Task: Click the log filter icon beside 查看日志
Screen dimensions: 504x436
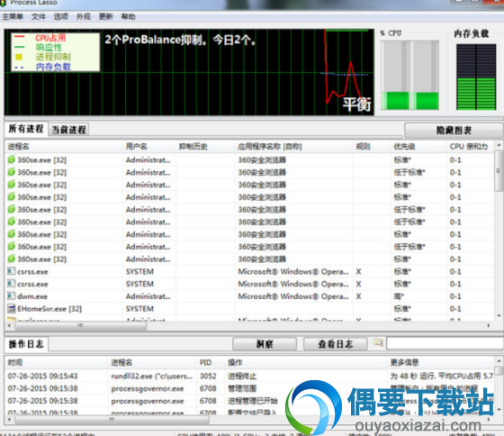Action: tap(378, 342)
